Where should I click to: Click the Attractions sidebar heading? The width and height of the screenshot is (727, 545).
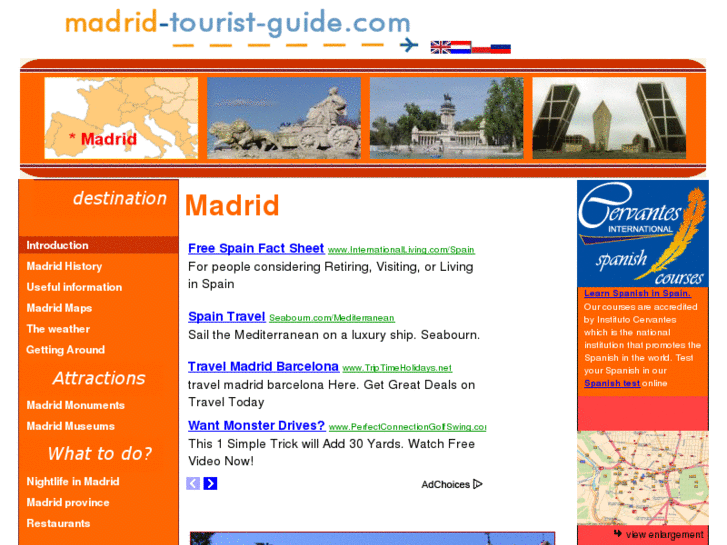(99, 378)
